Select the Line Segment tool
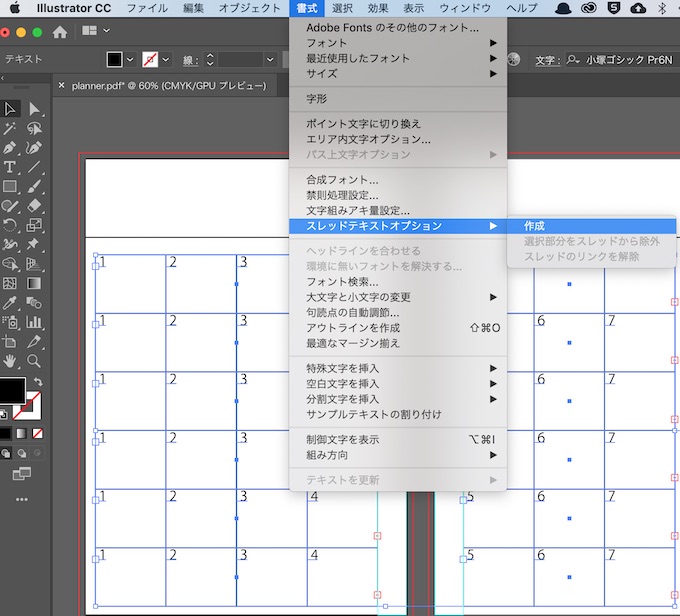Screen dimensions: 680x616 click(x=35, y=167)
